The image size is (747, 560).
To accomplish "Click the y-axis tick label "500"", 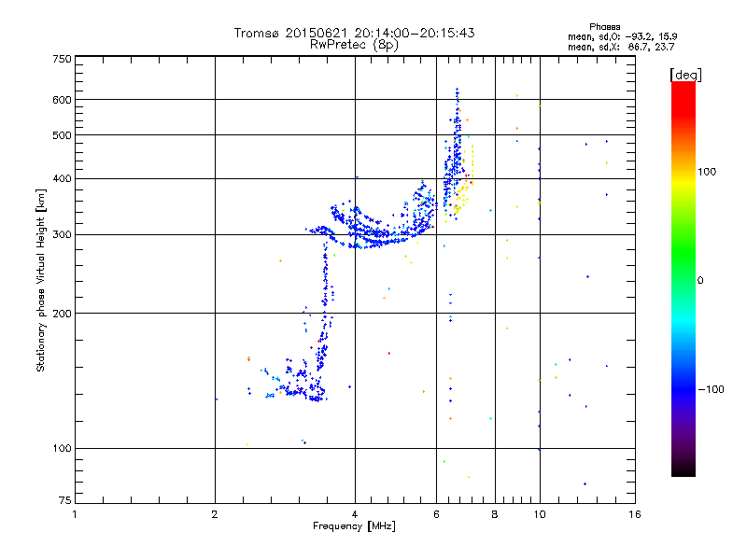I will pos(62,135).
